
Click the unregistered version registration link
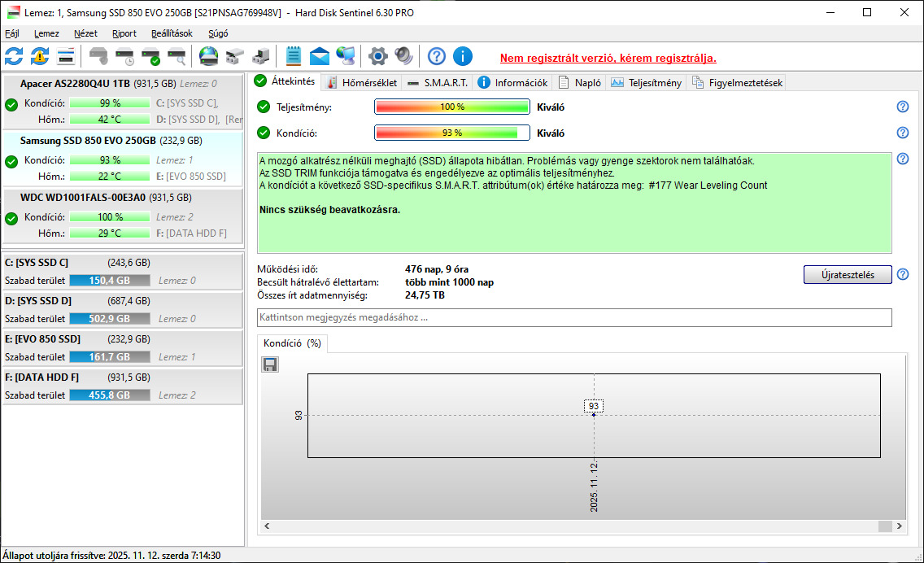608,58
